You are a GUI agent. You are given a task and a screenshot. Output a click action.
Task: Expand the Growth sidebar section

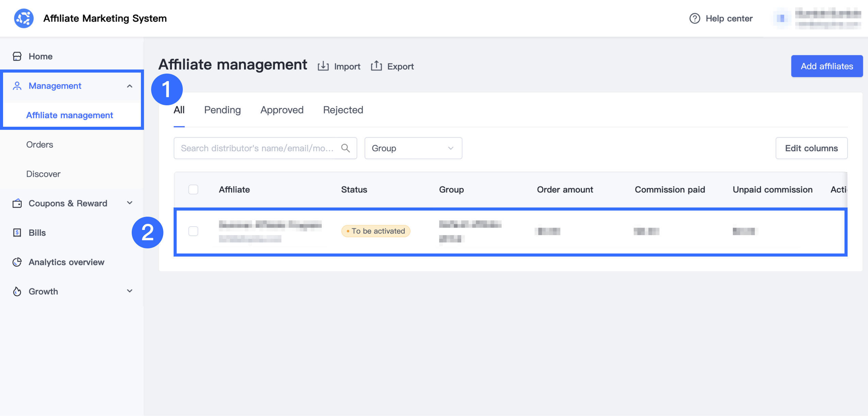tap(129, 291)
